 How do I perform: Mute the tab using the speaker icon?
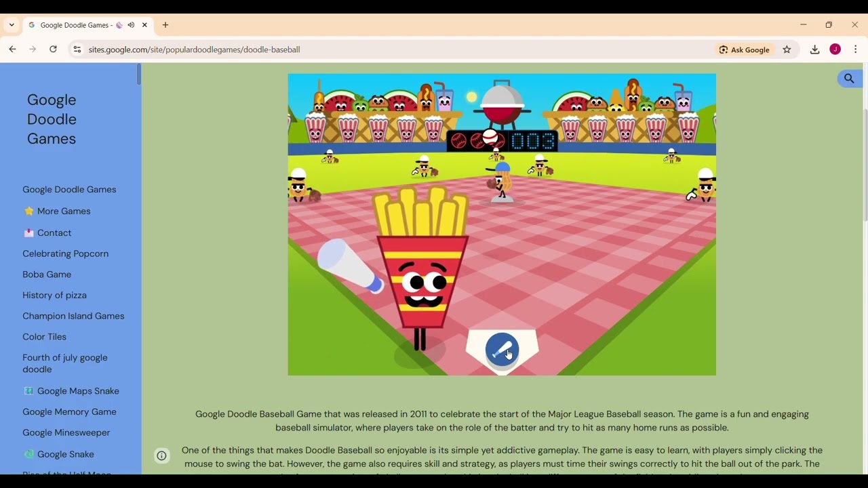click(x=132, y=25)
